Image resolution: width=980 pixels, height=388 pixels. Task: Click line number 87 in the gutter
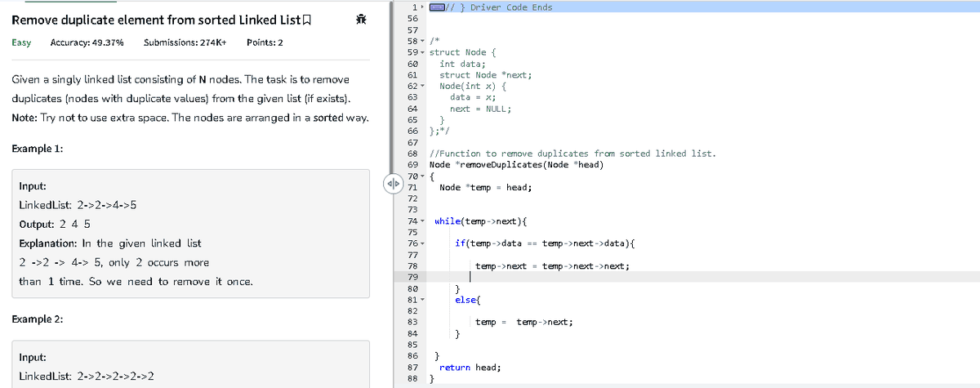pos(412,368)
